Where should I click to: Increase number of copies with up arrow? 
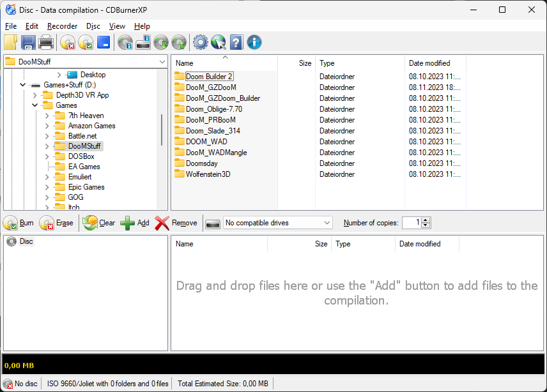[425, 220]
